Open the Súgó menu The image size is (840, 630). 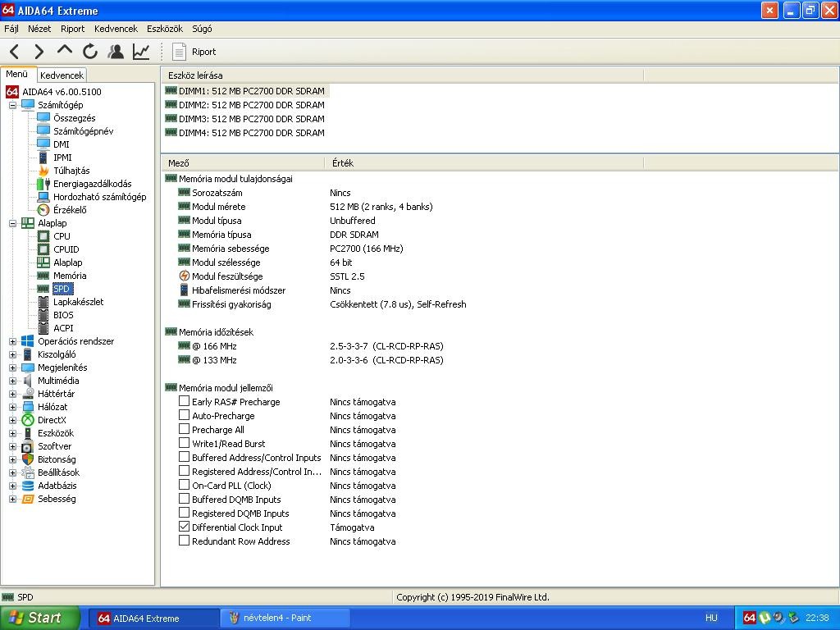(202, 29)
